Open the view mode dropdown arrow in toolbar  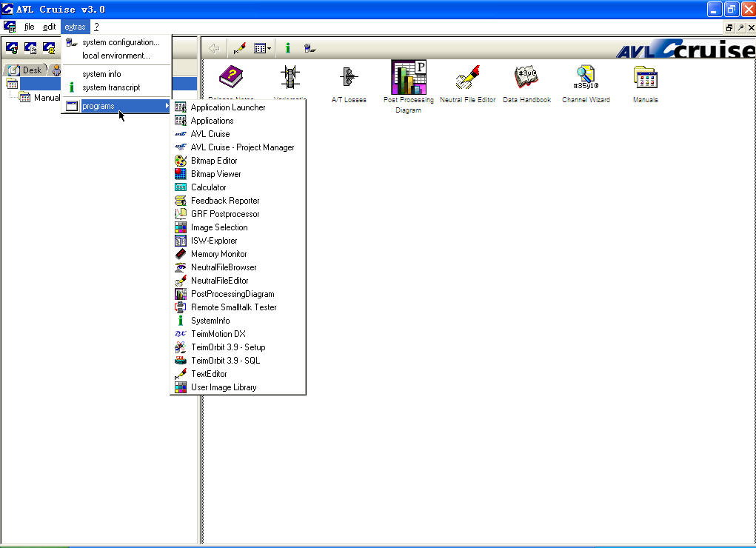[x=269, y=48]
